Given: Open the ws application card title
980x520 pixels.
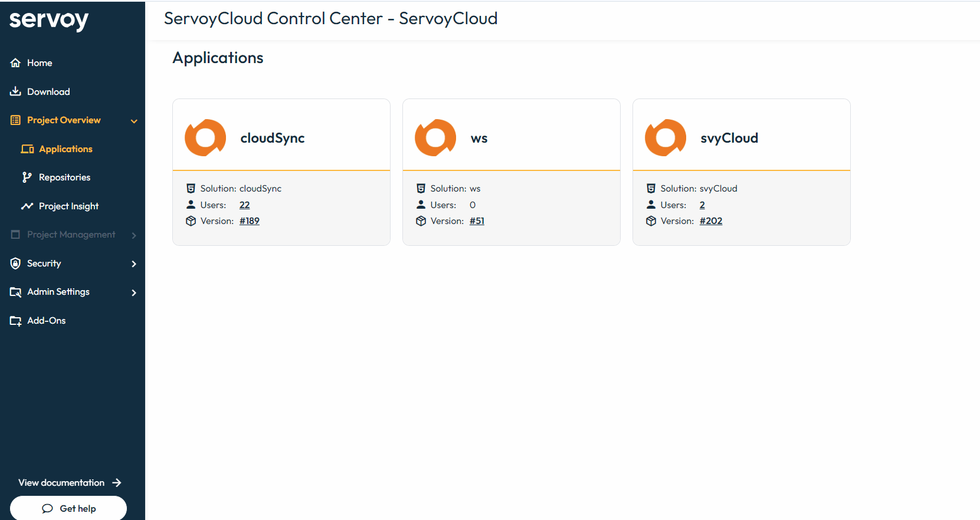Looking at the screenshot, I should click(x=479, y=139).
